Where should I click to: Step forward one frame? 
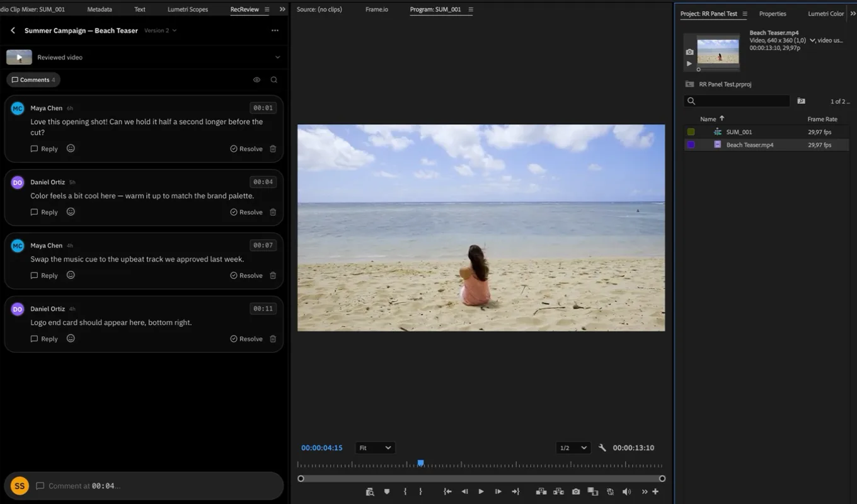(x=498, y=491)
